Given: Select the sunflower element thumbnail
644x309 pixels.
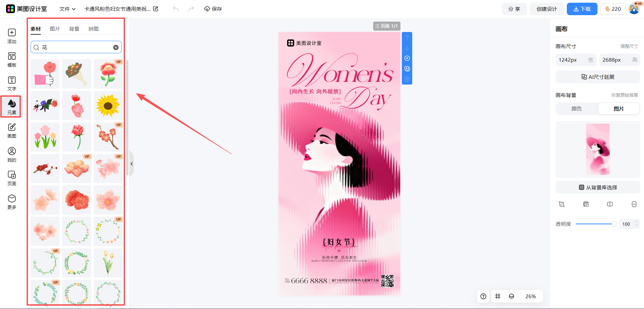Looking at the screenshot, I should pos(108,105).
